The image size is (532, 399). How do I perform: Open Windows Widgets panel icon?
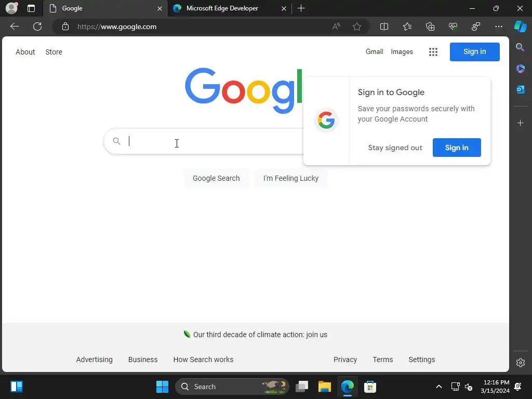pos(17,387)
